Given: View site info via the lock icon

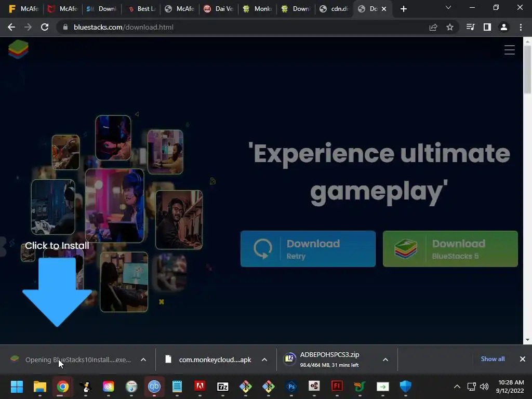Looking at the screenshot, I should pos(65,27).
